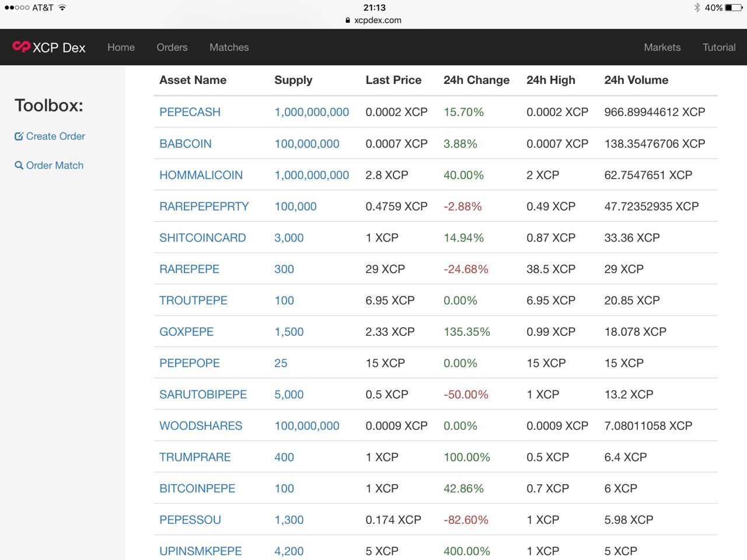Click the 24h High column header
This screenshot has height=560, width=747.
point(551,80)
